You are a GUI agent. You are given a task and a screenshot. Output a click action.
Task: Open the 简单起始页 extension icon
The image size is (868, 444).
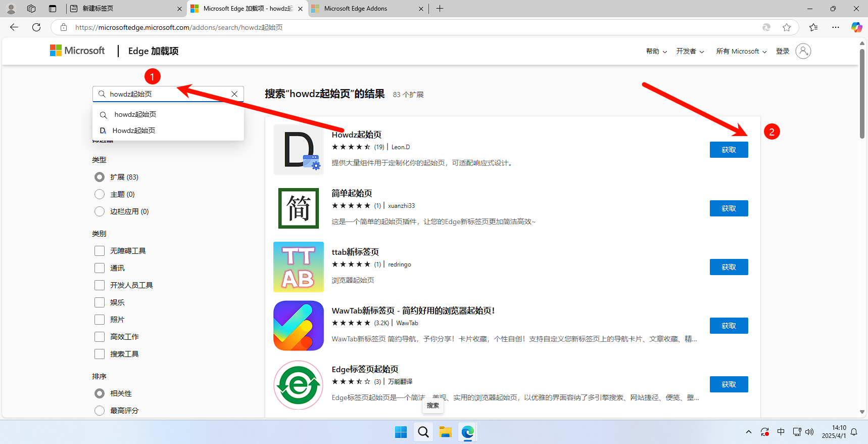tap(299, 208)
